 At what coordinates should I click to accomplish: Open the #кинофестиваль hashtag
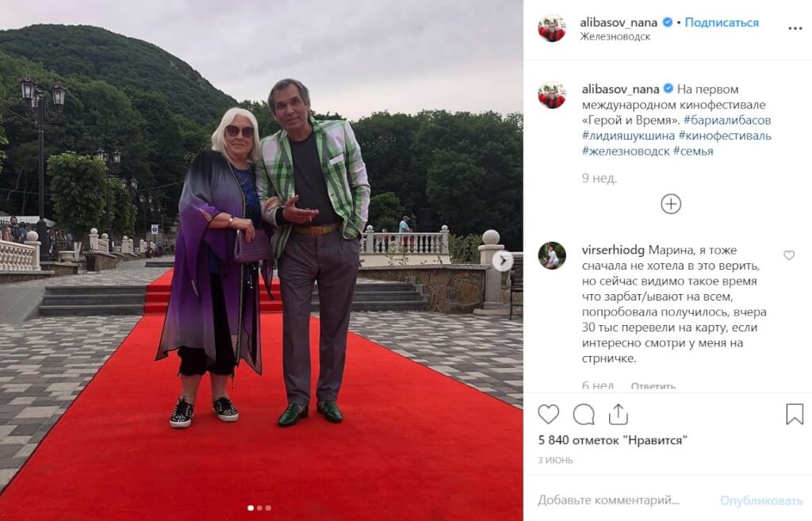[x=725, y=136]
